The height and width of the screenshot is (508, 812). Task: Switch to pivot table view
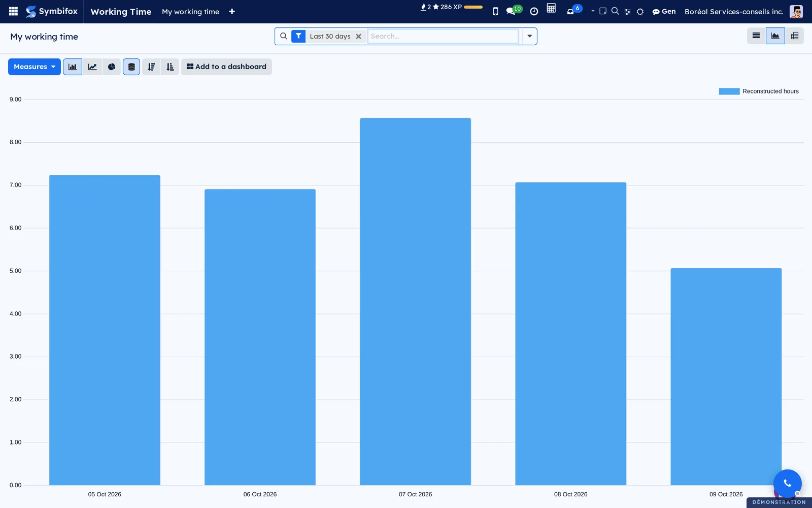coord(795,36)
